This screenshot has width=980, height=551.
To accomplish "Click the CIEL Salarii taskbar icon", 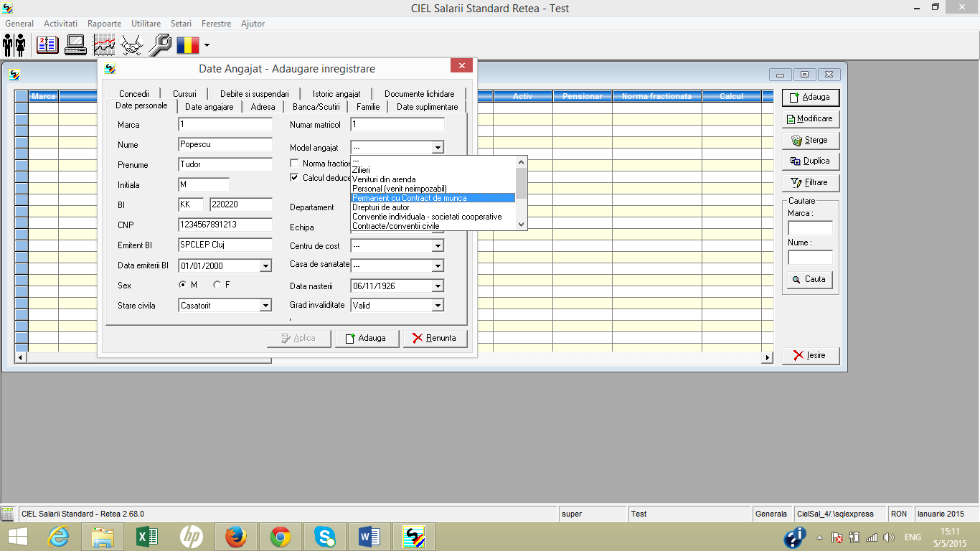I will (414, 537).
